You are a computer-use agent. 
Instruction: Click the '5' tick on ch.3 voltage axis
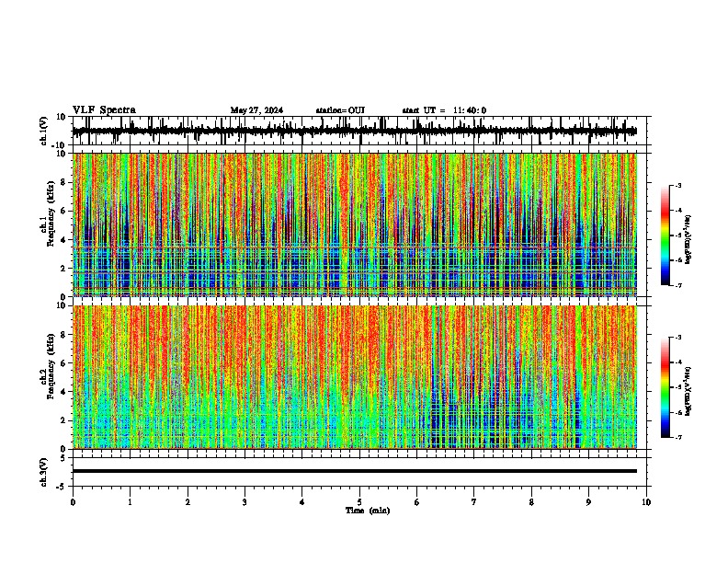pos(63,458)
